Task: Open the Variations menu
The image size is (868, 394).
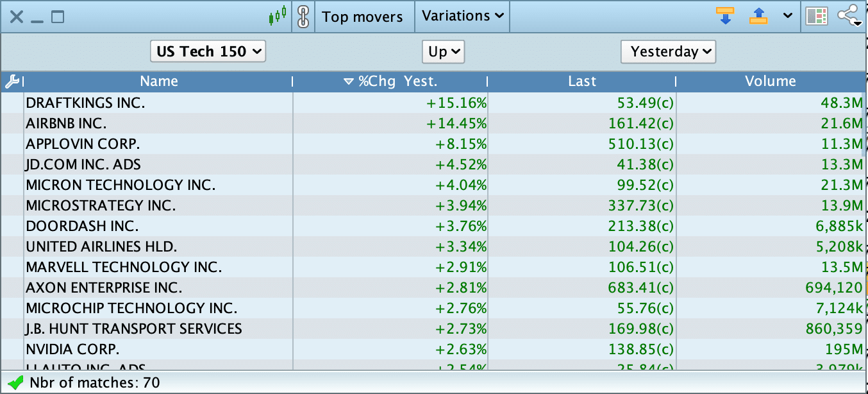Action: [x=462, y=16]
